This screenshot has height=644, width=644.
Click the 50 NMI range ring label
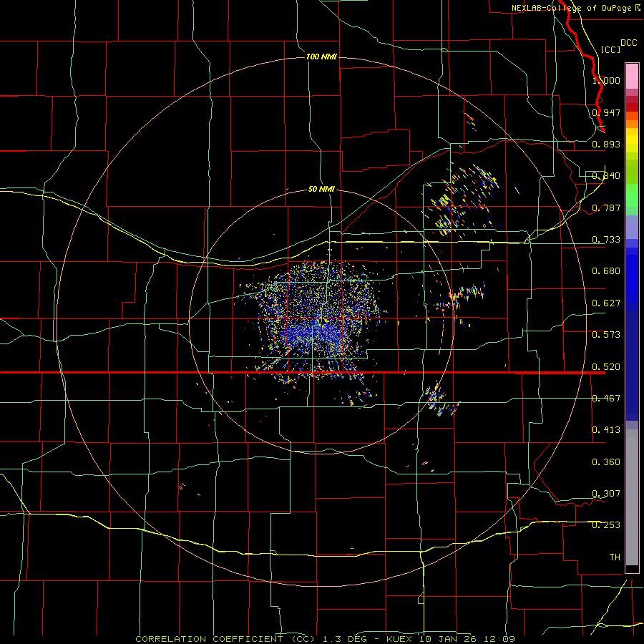[321, 190]
